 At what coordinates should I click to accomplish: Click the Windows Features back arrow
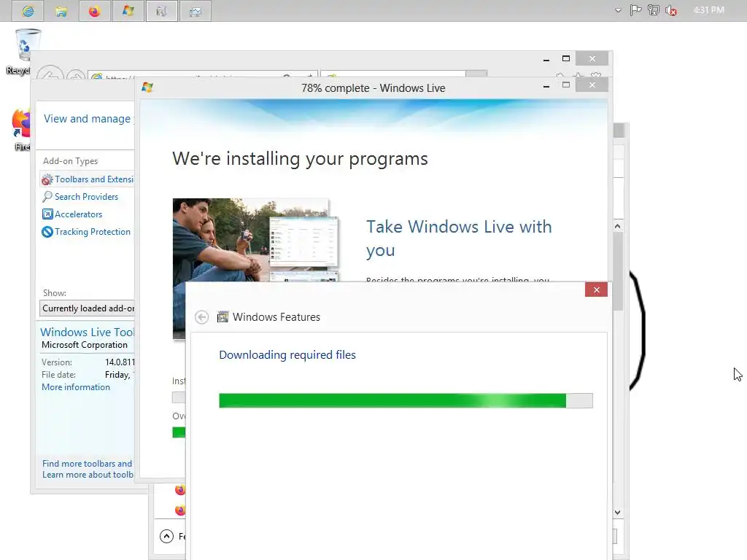pyautogui.click(x=201, y=317)
